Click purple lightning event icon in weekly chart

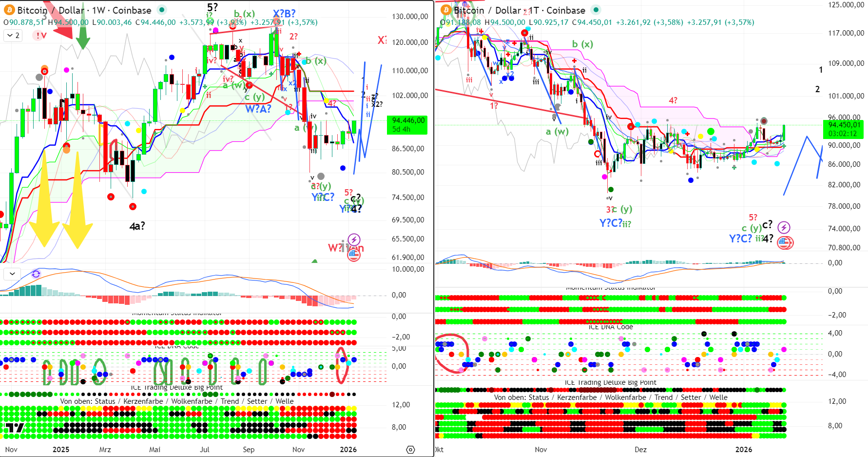coord(354,239)
